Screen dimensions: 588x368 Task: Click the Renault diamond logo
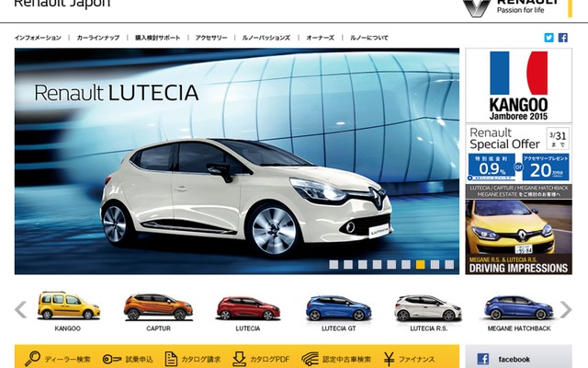[476, 8]
